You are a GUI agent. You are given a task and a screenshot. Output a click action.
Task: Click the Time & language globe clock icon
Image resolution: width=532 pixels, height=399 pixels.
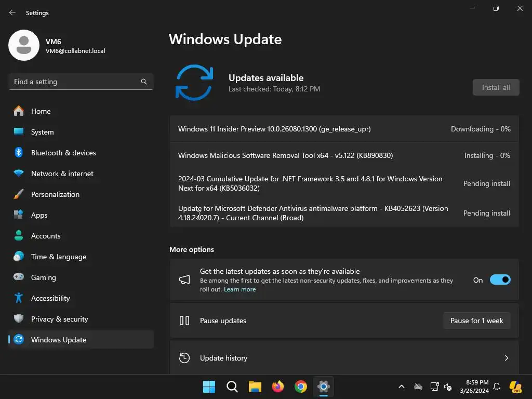19,257
